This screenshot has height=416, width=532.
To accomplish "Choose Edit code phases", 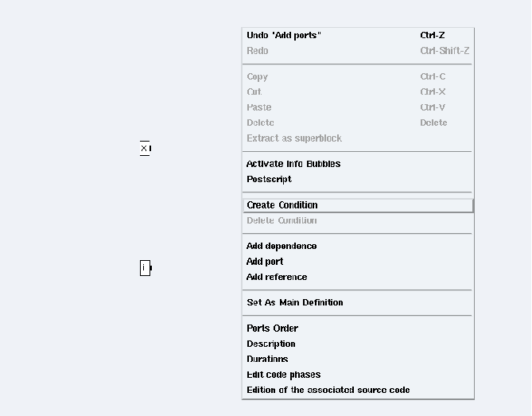I will tap(358, 375).
